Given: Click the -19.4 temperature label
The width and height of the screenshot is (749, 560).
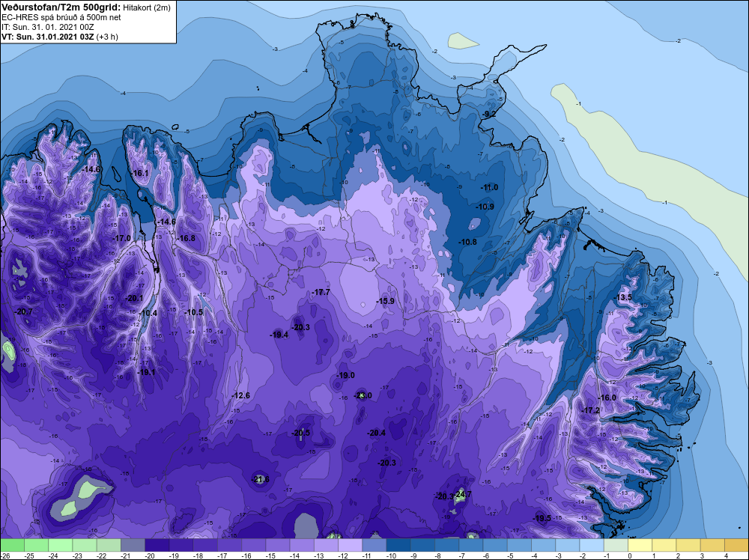Looking at the screenshot, I should [x=279, y=335].
